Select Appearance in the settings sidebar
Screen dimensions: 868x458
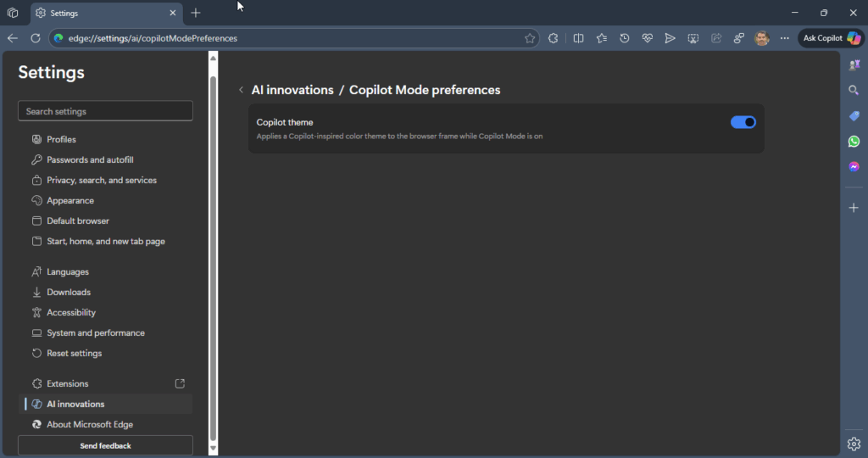[x=70, y=201]
